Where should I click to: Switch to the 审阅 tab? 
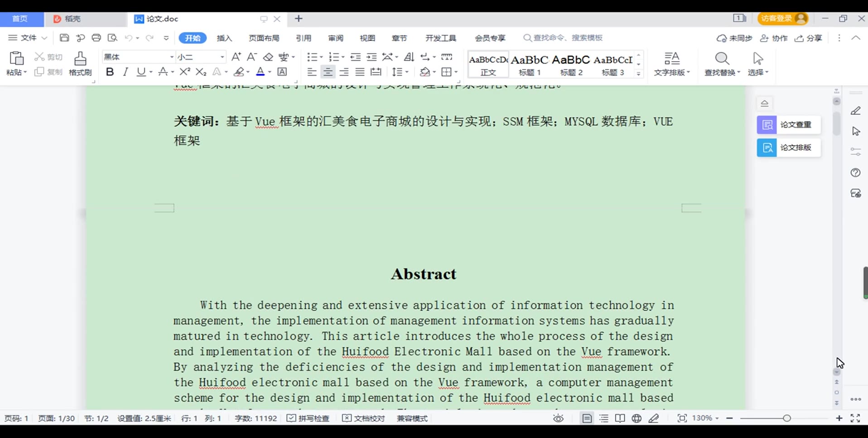(336, 38)
